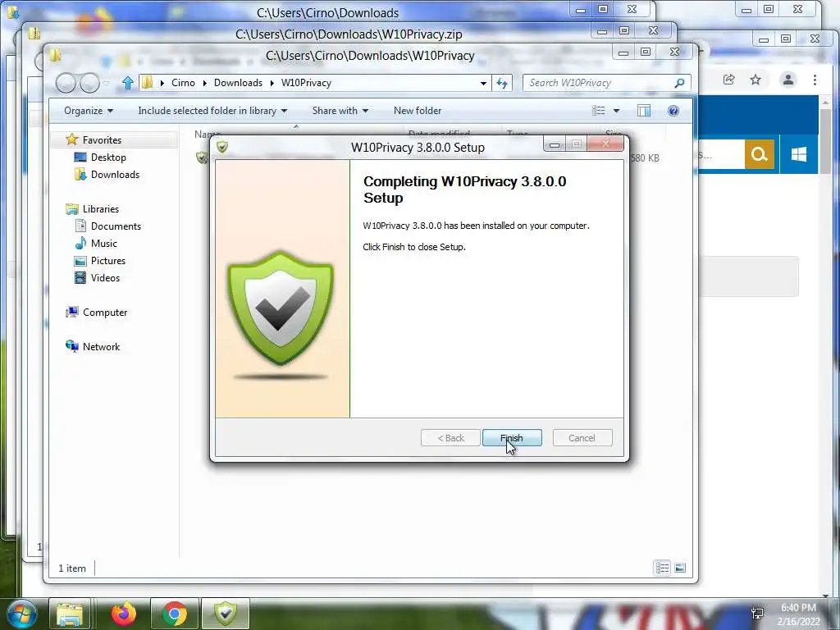Click the blue Help icon in Explorer
Image resolution: width=840 pixels, height=630 pixels.
point(673,111)
